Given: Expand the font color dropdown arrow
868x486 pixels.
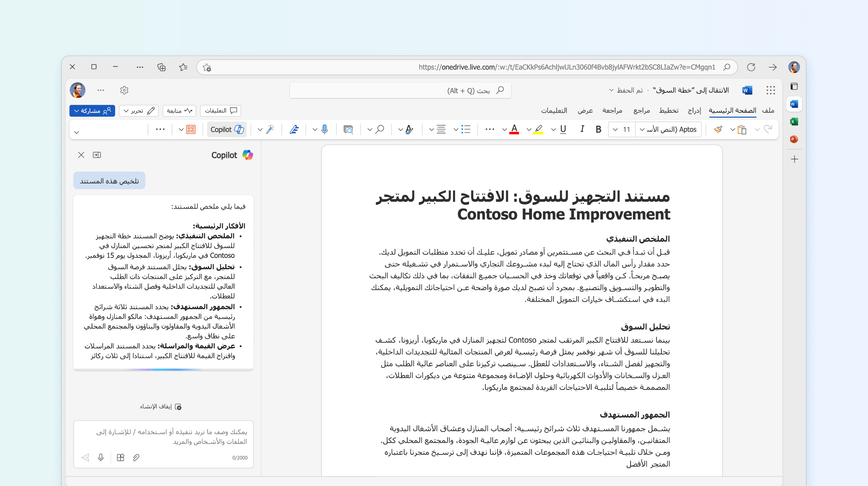Looking at the screenshot, I should coord(504,130).
